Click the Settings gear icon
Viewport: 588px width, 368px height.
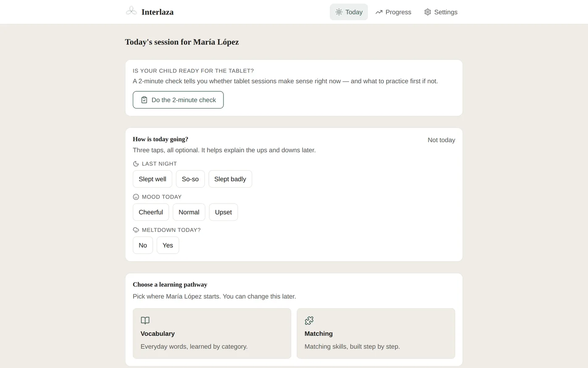click(428, 12)
